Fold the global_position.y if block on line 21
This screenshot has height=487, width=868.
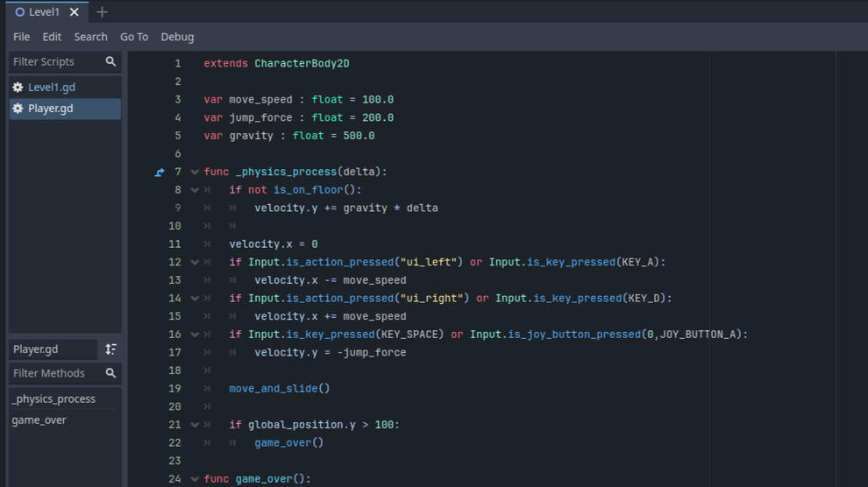[x=195, y=425]
